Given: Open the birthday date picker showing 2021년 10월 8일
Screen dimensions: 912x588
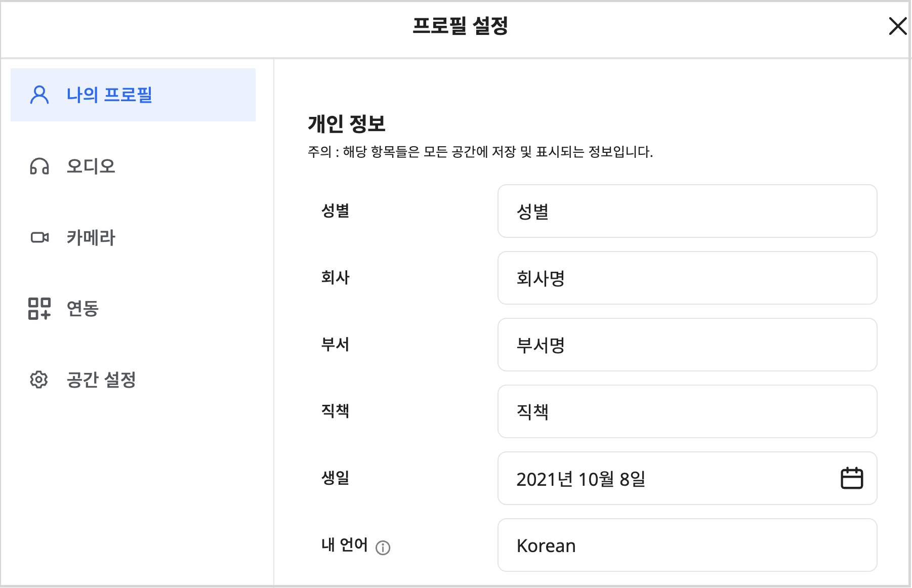Looking at the screenshot, I should [x=658, y=478].
